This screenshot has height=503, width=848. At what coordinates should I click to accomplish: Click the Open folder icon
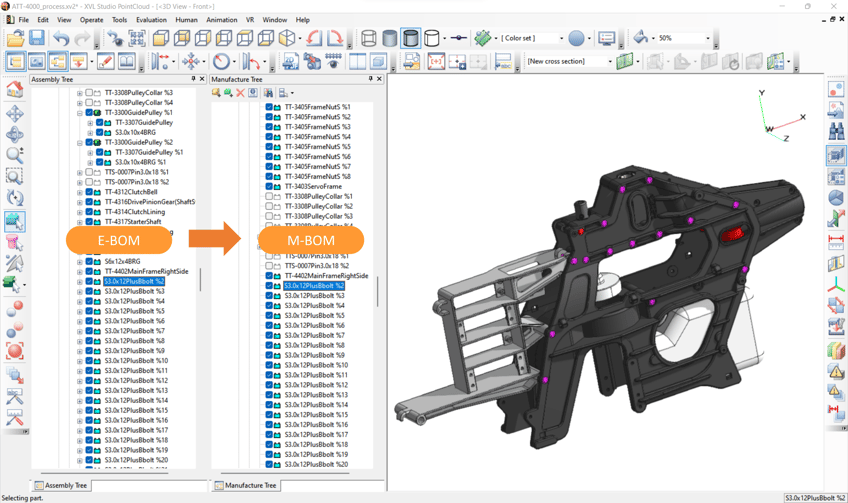click(15, 39)
